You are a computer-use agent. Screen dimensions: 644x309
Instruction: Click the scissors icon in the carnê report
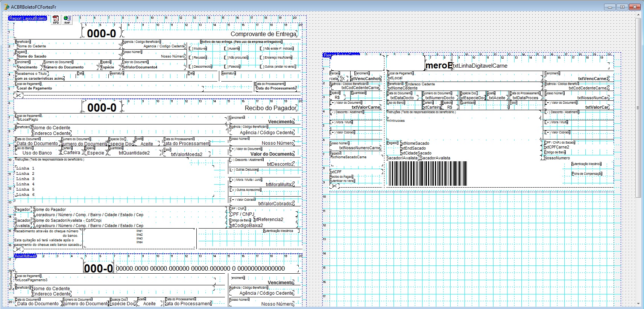pyautogui.click(x=334, y=186)
